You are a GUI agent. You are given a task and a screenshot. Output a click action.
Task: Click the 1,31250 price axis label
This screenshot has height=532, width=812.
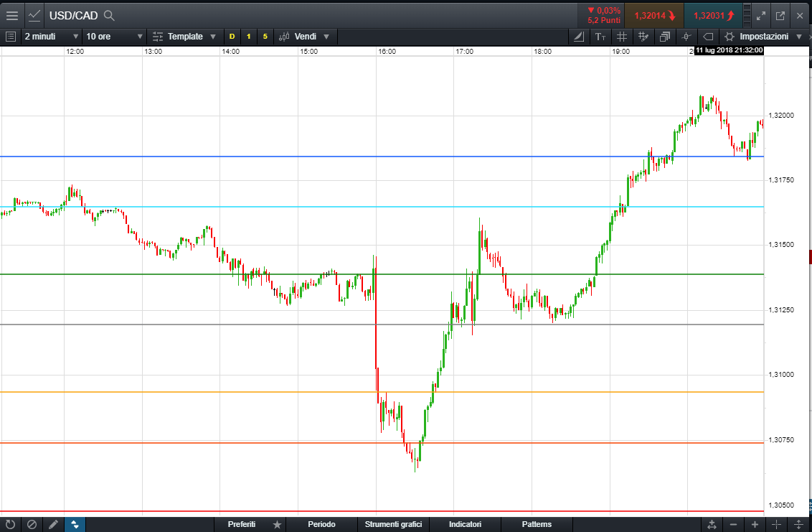pos(781,309)
